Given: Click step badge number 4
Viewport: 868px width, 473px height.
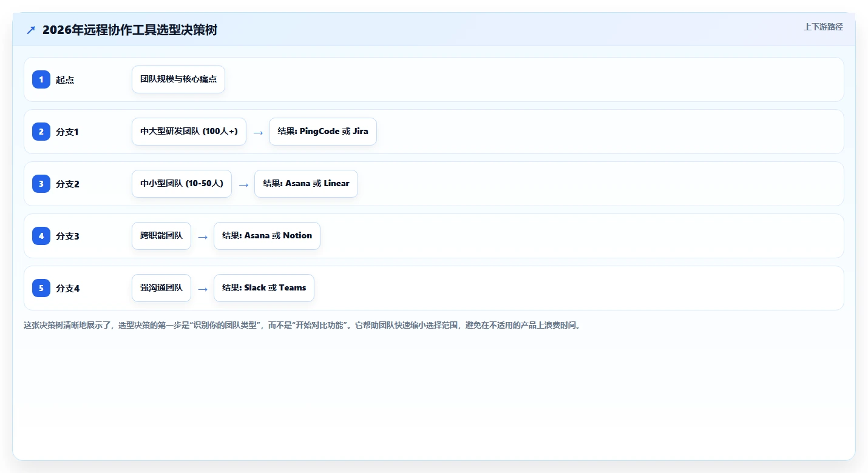Looking at the screenshot, I should tap(41, 236).
